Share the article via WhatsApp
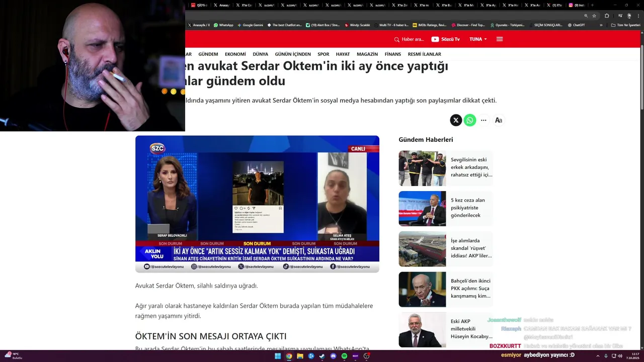The image size is (644, 362). click(x=470, y=120)
